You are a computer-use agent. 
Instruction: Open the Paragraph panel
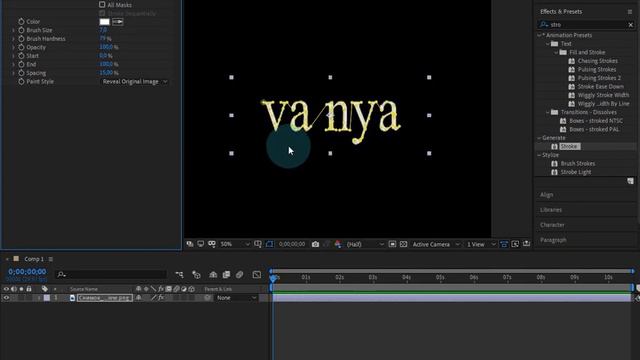coord(553,240)
